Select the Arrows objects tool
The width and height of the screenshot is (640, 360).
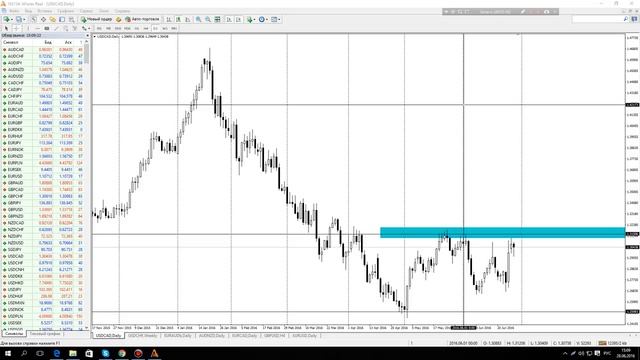pyautogui.click(x=84, y=29)
